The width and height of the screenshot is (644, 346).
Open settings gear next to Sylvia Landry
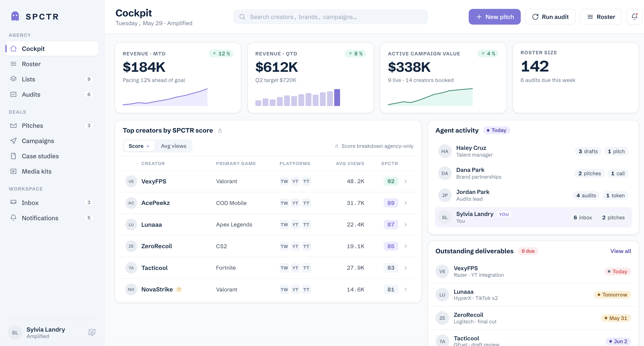pyautogui.click(x=92, y=332)
